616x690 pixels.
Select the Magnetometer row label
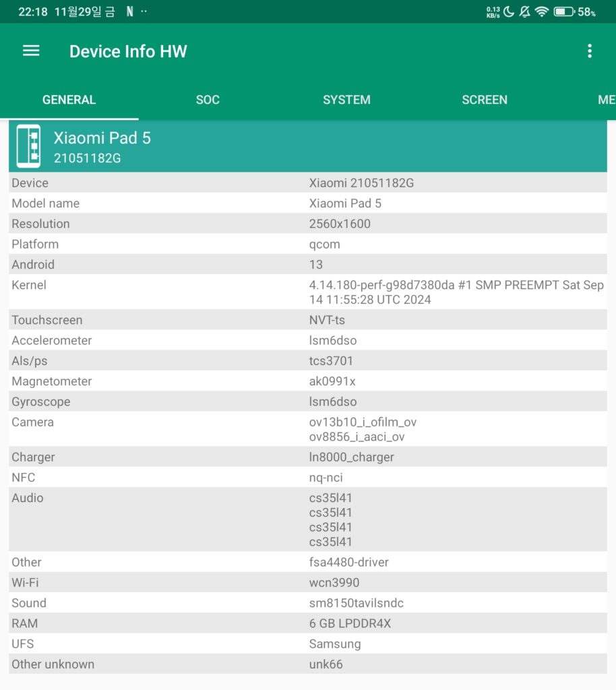51,381
